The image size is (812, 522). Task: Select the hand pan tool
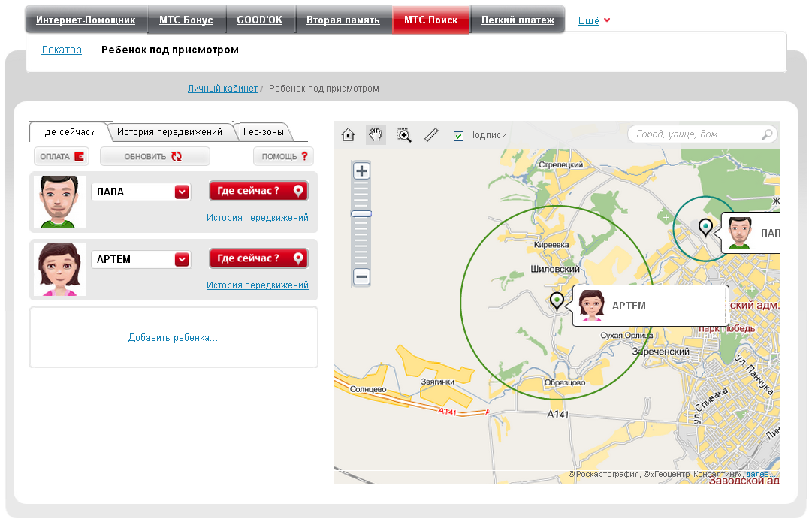coord(376,135)
